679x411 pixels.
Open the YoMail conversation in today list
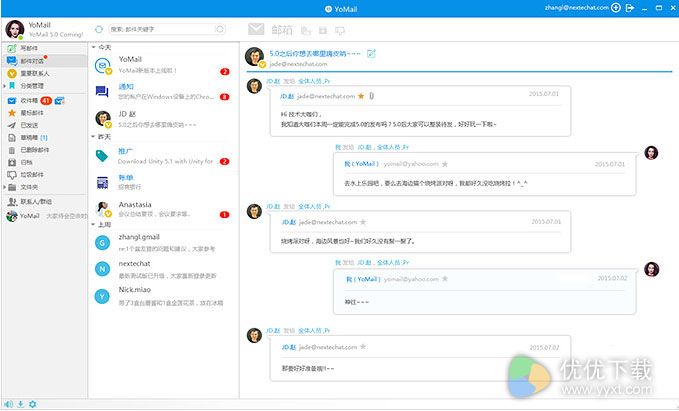[163, 65]
